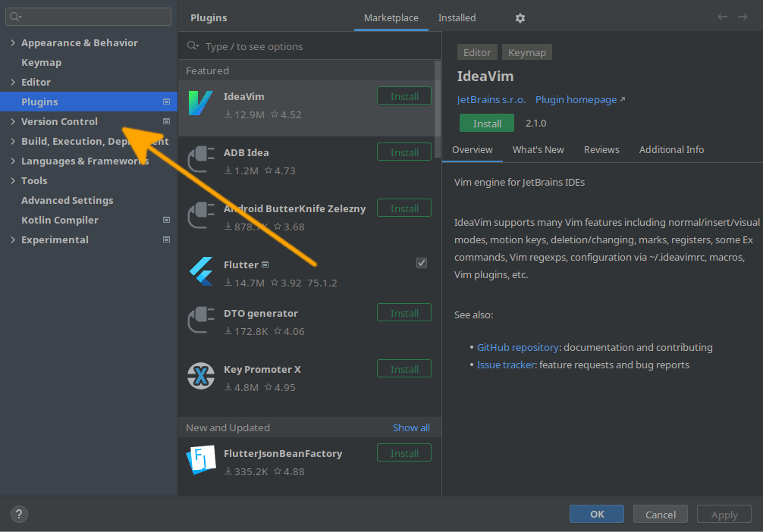Click the FlutterJsonBeanFactory plugin name

[283, 453]
